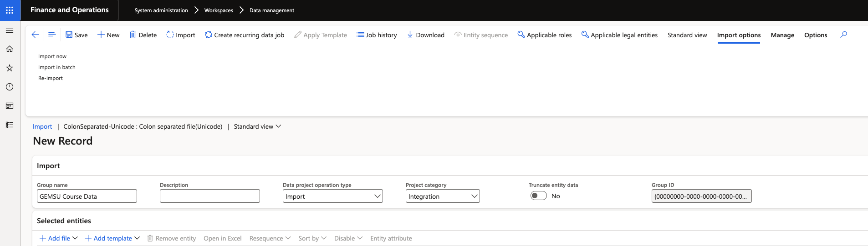Choose Import in batch option
The width and height of the screenshot is (868, 246).
click(x=57, y=67)
